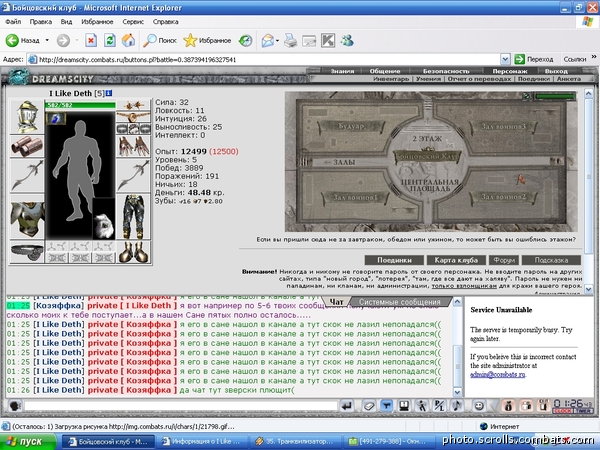Open the Правка menu
Screen dimensions: 600x450
click(41, 22)
